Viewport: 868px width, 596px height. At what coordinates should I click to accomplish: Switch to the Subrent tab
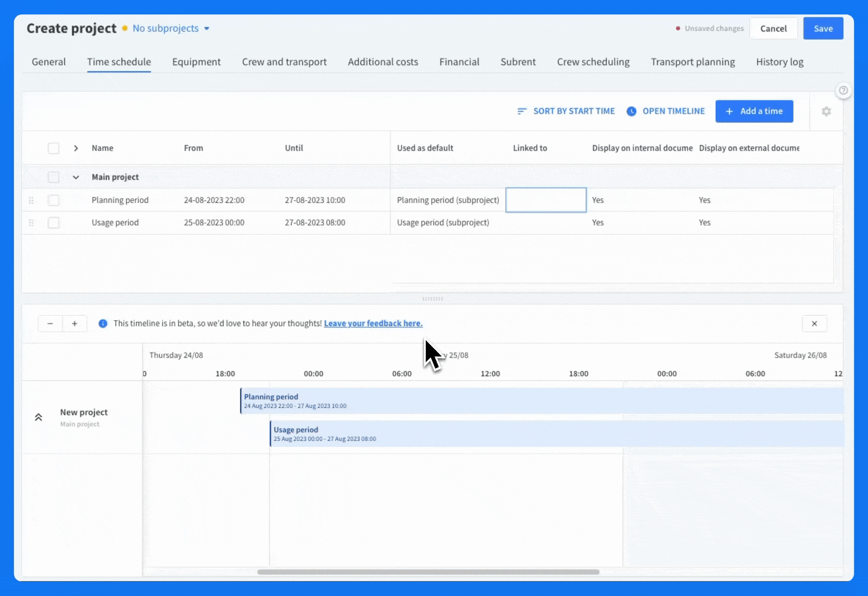click(518, 62)
